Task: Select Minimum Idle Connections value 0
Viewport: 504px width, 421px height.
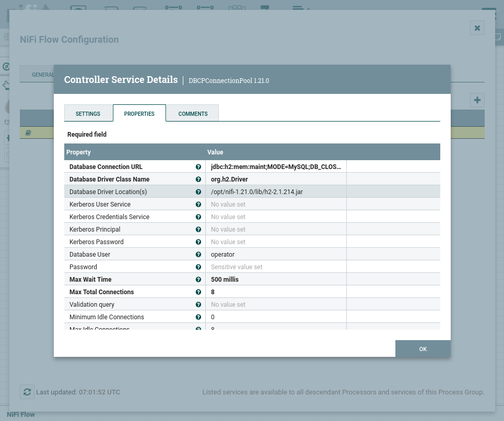Action: 276,317
